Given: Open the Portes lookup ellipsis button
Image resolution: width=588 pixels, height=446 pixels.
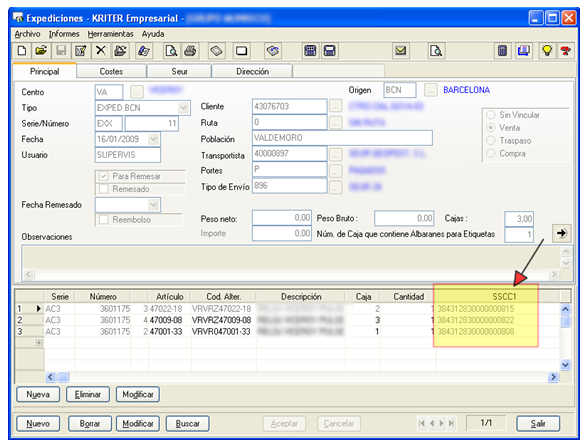Looking at the screenshot, I should [336, 171].
